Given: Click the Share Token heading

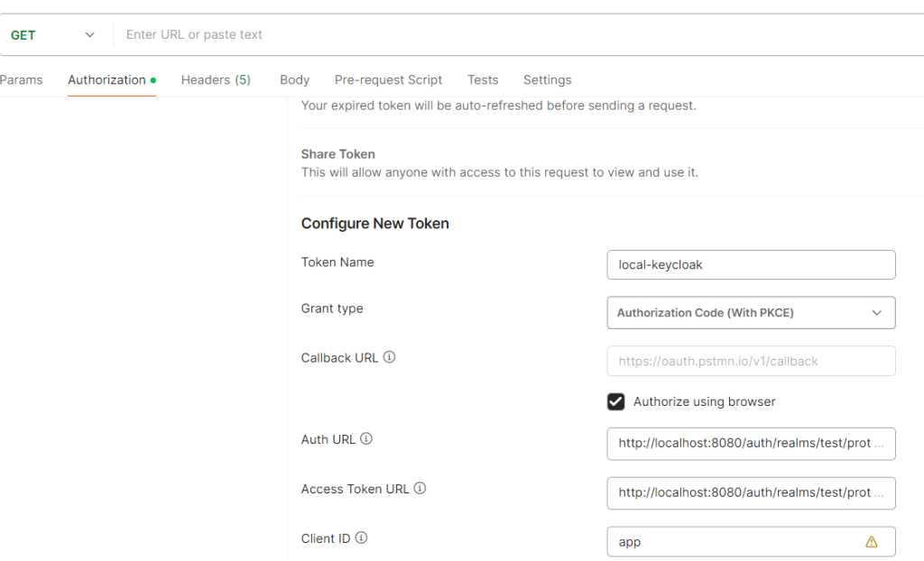Looking at the screenshot, I should [x=337, y=154].
